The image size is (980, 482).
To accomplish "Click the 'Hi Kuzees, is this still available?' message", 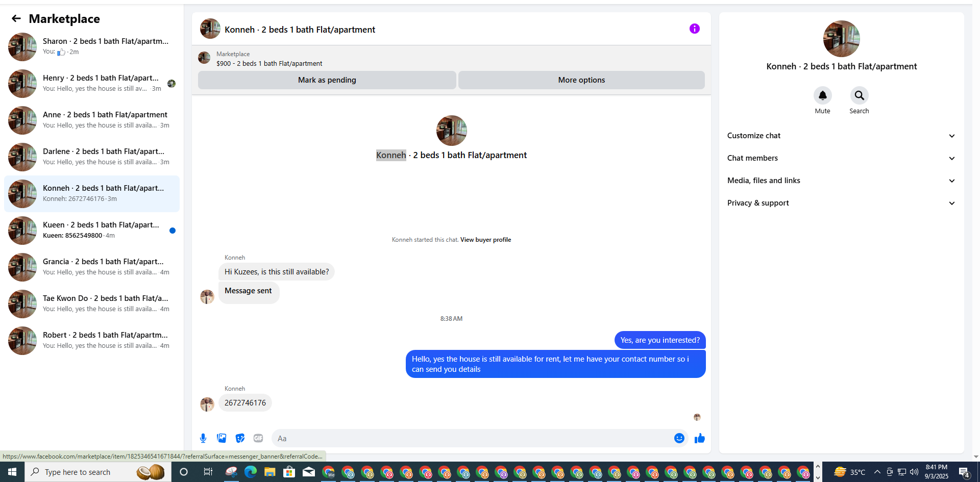I will click(277, 272).
